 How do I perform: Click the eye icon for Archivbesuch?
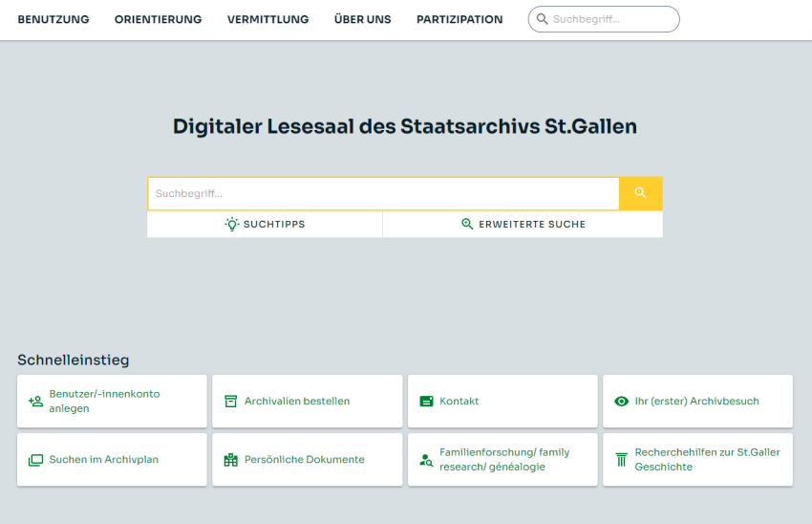tap(622, 402)
